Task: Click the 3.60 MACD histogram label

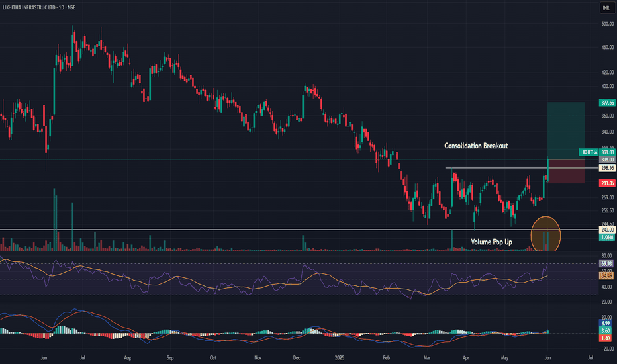Action: click(606, 330)
